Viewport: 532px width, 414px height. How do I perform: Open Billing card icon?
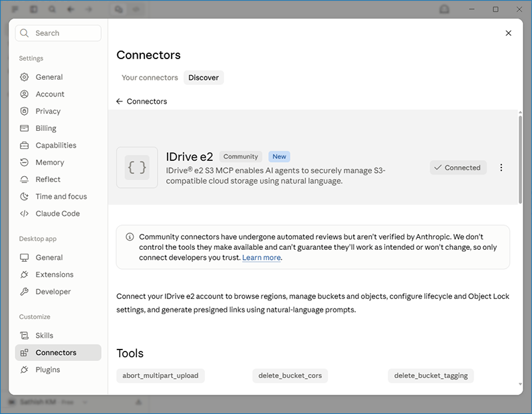[24, 128]
